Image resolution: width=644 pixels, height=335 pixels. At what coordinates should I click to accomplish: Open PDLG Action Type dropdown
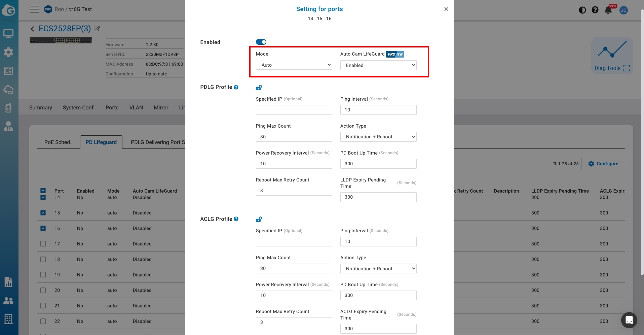tap(378, 137)
